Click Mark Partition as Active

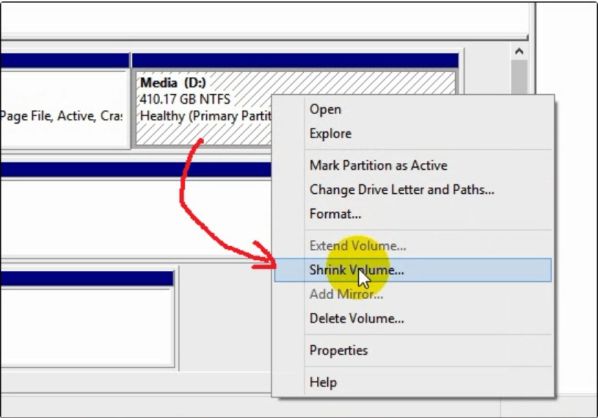[413, 166]
